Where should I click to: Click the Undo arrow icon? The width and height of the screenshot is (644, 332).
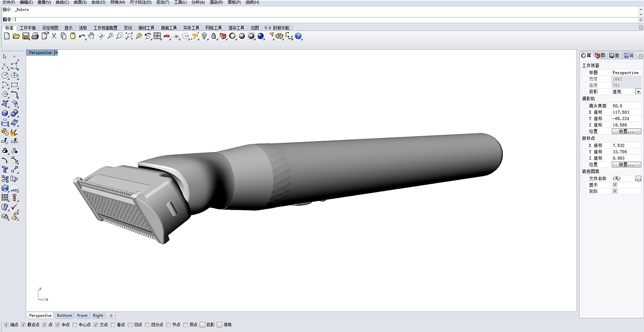(x=82, y=36)
